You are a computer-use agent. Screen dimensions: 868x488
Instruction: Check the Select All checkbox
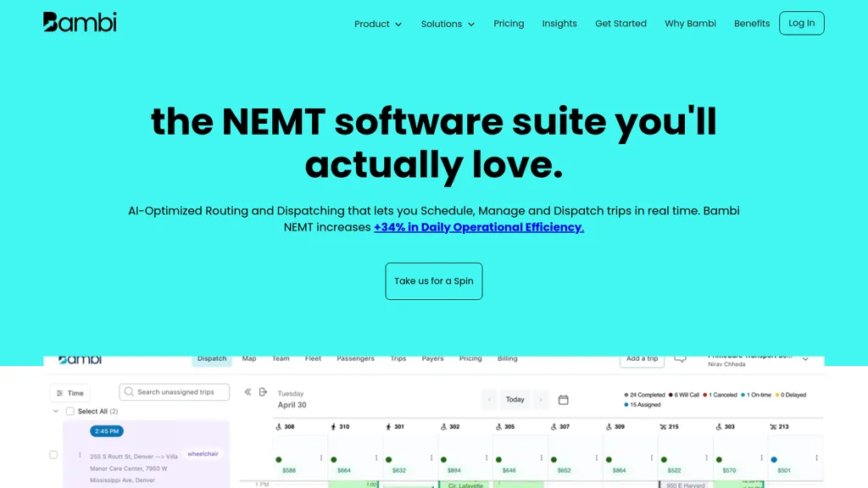(x=70, y=412)
